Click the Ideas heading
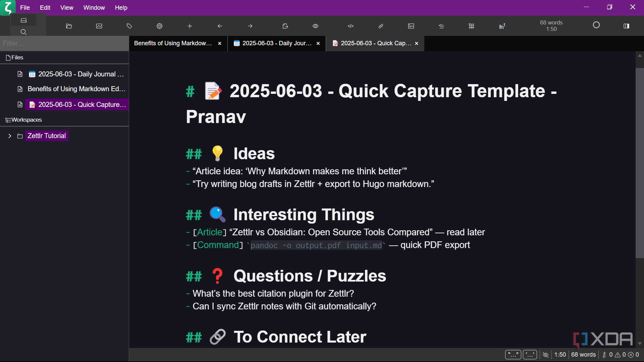 click(254, 154)
